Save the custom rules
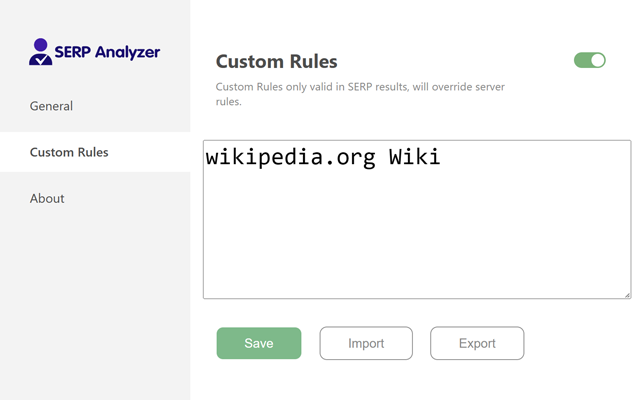This screenshot has height=400, width=640. pyautogui.click(x=259, y=343)
